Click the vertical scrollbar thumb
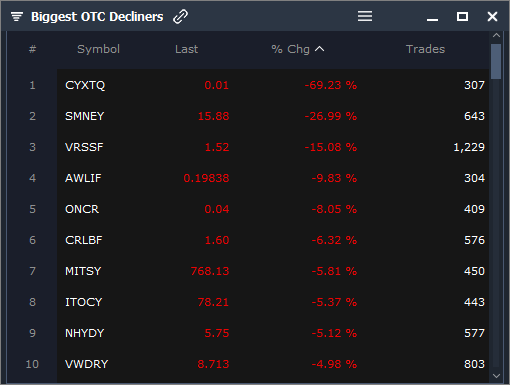 (x=496, y=61)
